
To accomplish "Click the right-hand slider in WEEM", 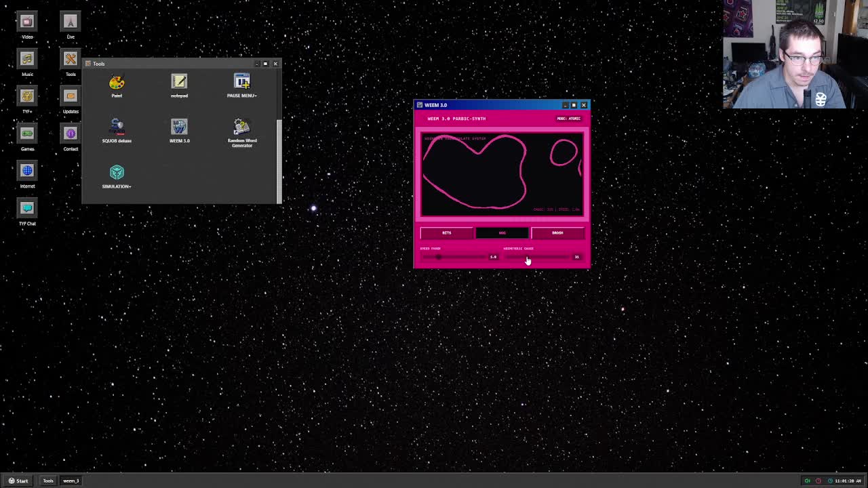I will tap(538, 257).
